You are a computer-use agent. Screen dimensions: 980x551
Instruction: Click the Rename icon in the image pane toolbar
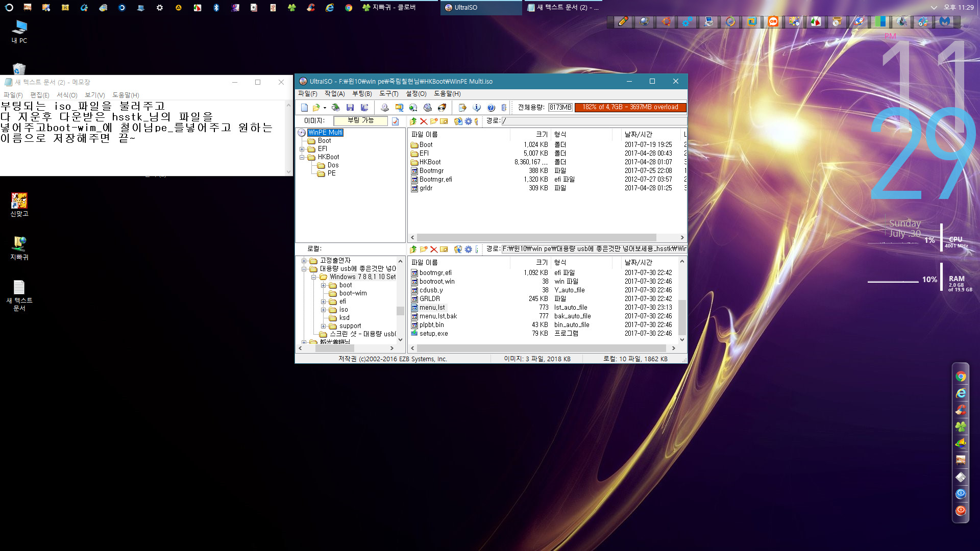[x=444, y=121]
